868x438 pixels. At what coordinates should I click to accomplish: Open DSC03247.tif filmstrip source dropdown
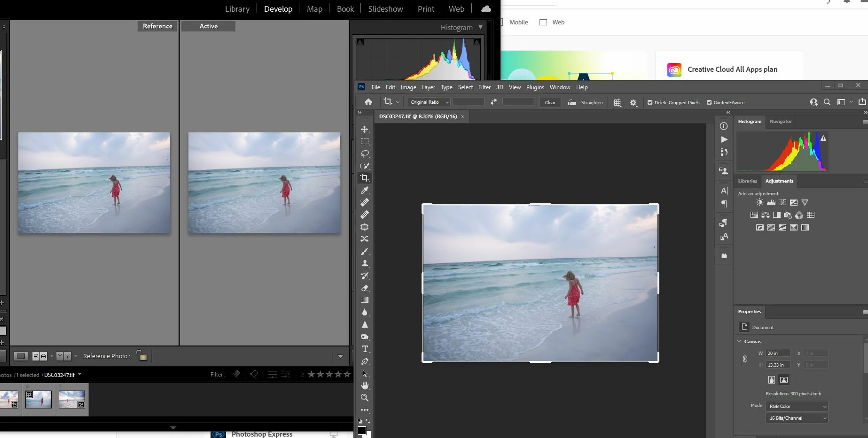click(x=79, y=375)
